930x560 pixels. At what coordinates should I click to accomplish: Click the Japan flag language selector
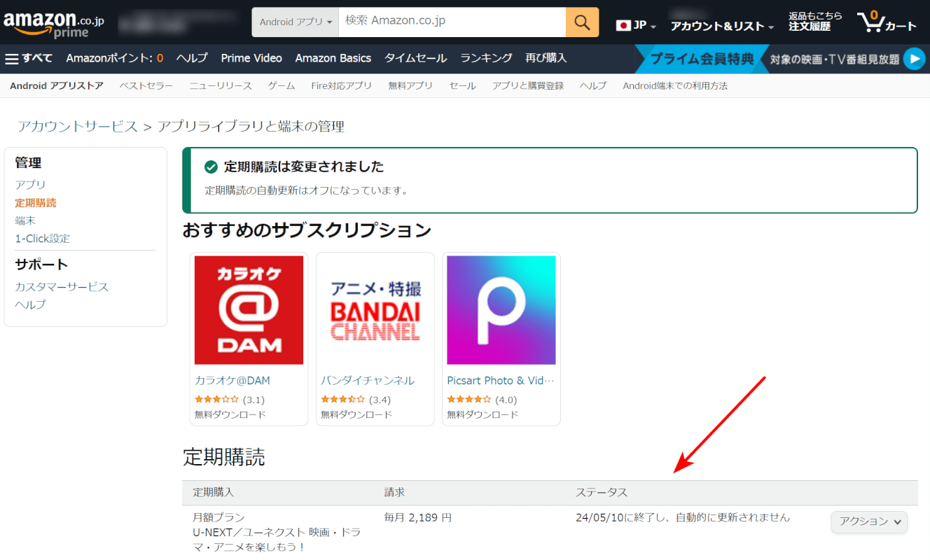(636, 25)
